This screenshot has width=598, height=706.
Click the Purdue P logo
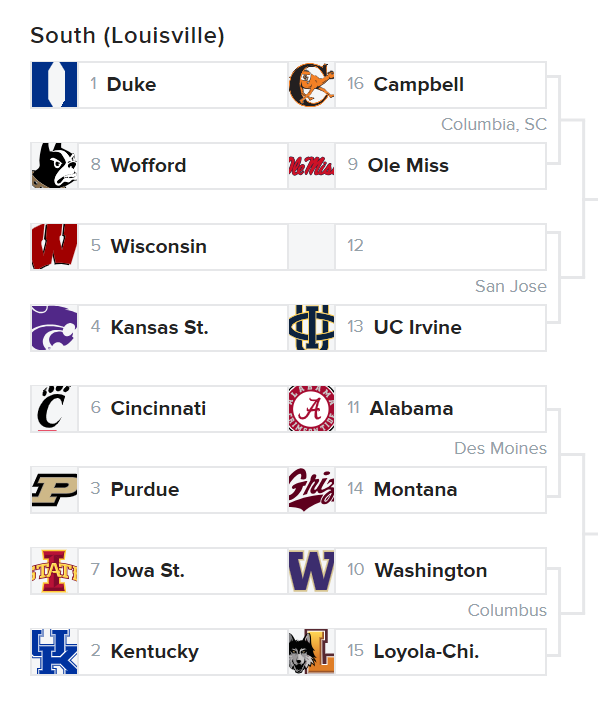tap(54, 490)
